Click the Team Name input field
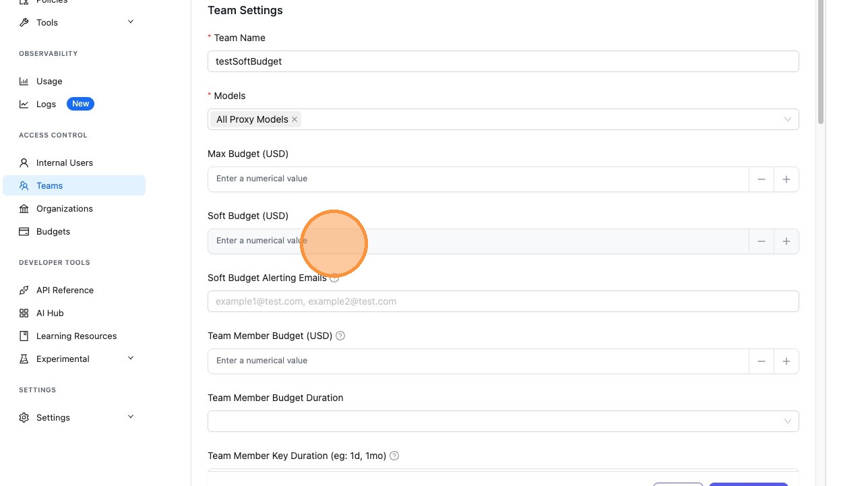The width and height of the screenshot is (868, 486). (503, 61)
